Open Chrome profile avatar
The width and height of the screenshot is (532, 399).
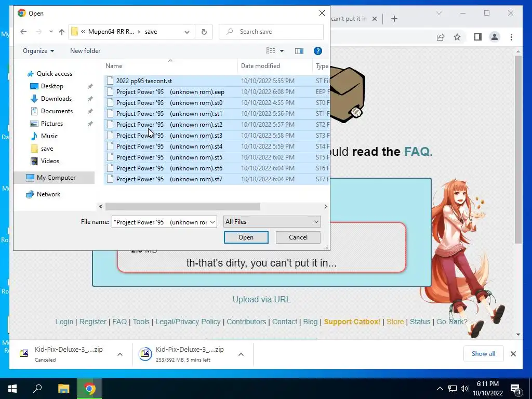coord(495,37)
